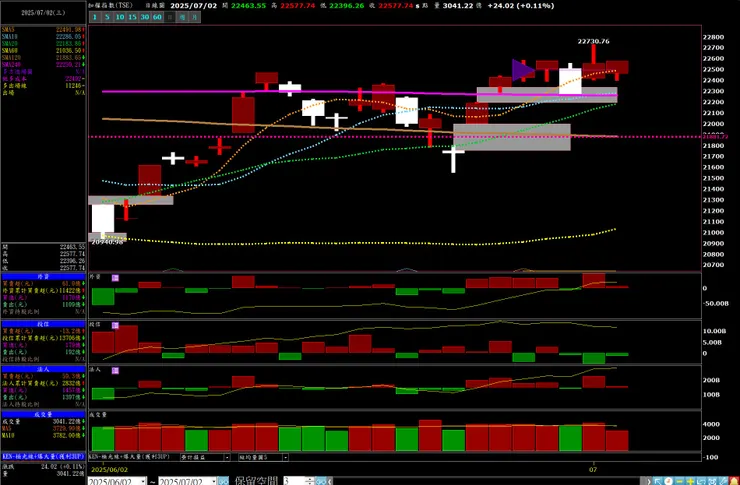Switch to 15-minute timeframe
Screen dimensions: 740x485
[x=132, y=17]
